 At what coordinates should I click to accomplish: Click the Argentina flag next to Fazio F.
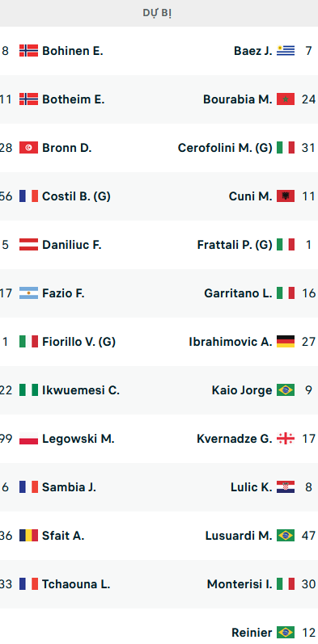(28, 293)
